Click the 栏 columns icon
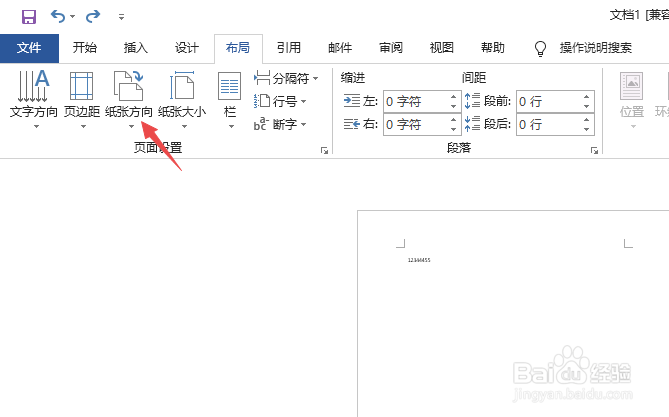The image size is (669, 417). coord(230,86)
